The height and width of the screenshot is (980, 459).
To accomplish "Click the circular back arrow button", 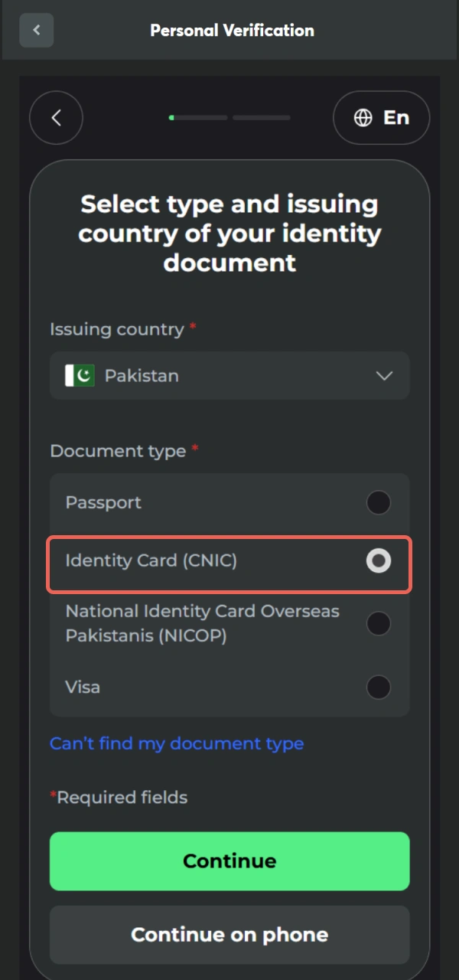I will [x=56, y=117].
